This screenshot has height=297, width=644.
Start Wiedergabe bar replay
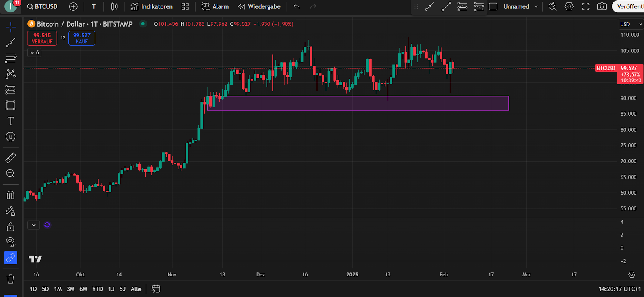pos(259,6)
